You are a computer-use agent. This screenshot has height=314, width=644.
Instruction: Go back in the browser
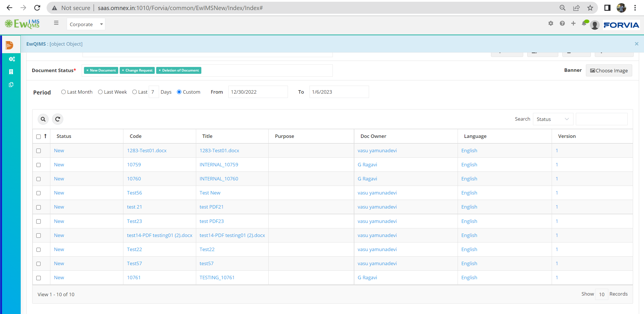(x=9, y=8)
